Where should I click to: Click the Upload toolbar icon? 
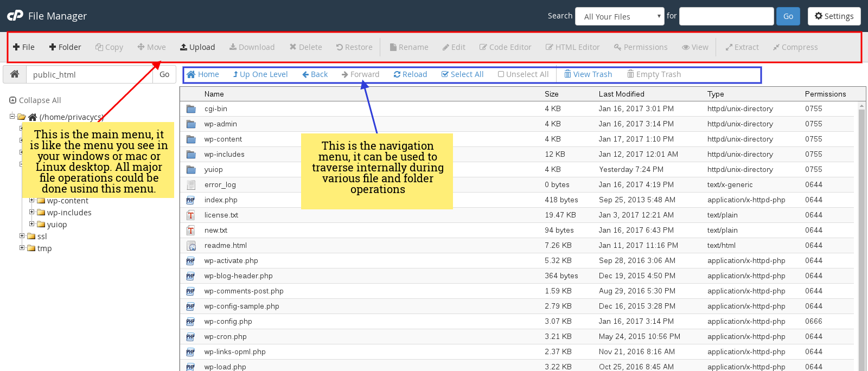[x=197, y=47]
